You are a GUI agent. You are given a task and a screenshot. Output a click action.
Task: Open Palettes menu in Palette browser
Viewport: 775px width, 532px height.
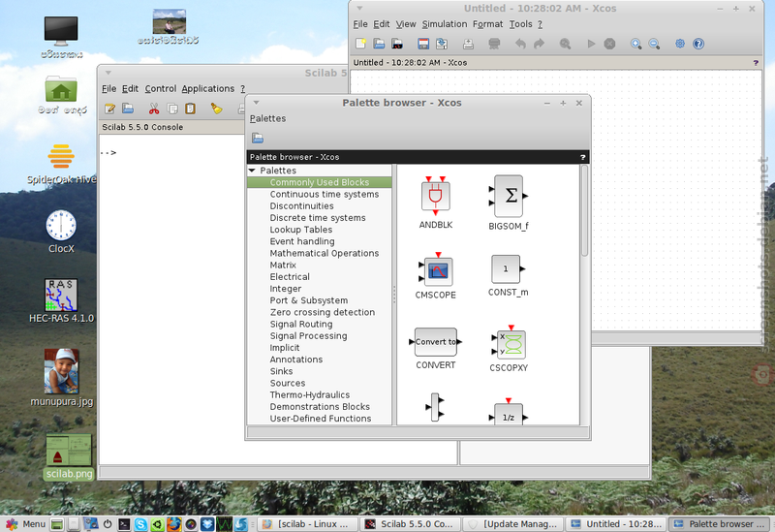coord(267,118)
